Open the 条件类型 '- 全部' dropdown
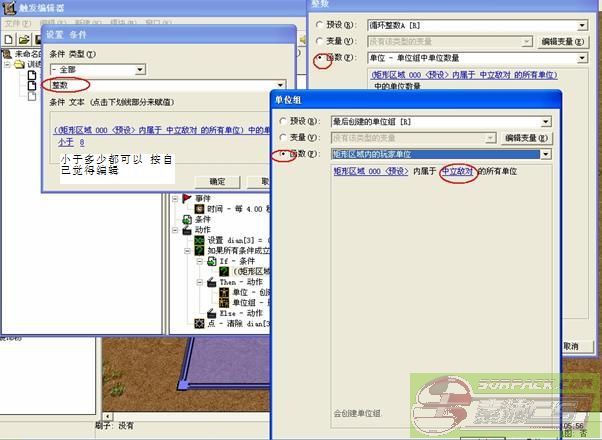This screenshot has height=440, width=602. tap(139, 69)
